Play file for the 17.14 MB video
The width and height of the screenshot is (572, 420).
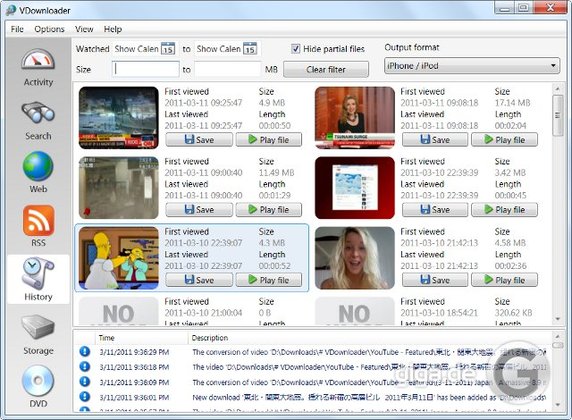[x=504, y=140]
